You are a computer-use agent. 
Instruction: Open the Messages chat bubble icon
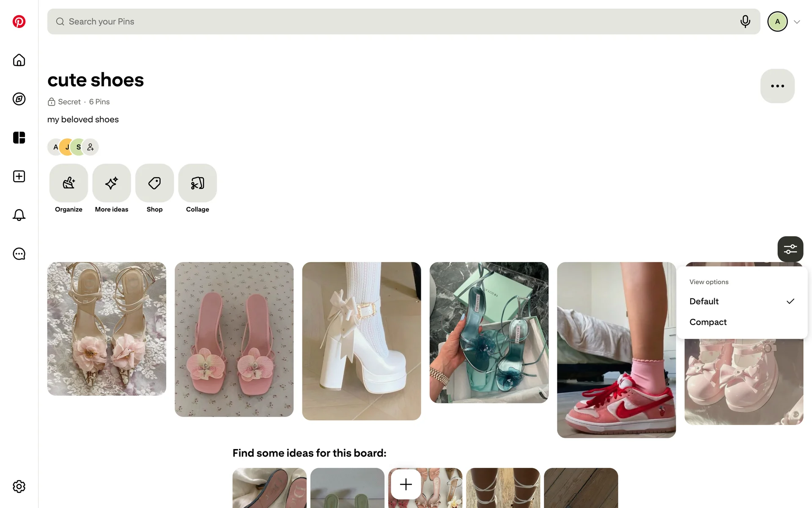pos(19,254)
